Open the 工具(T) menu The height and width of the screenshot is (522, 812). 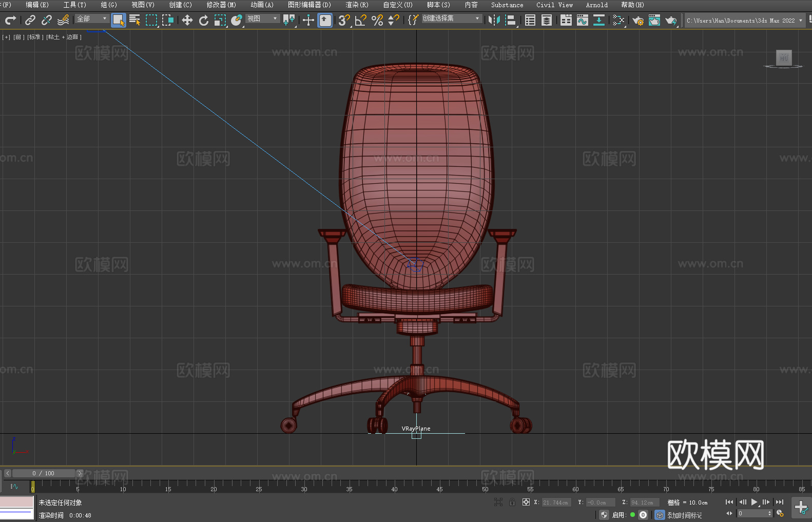click(75, 5)
